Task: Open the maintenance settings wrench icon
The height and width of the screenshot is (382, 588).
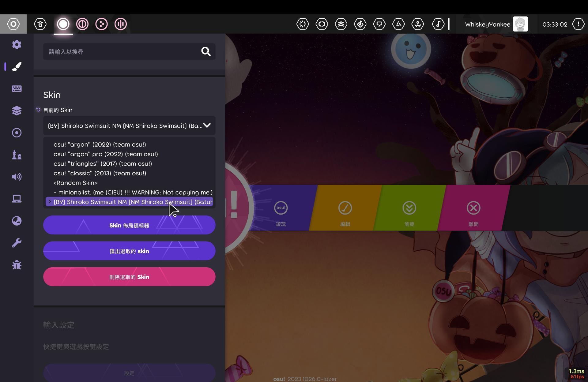Action: [17, 243]
